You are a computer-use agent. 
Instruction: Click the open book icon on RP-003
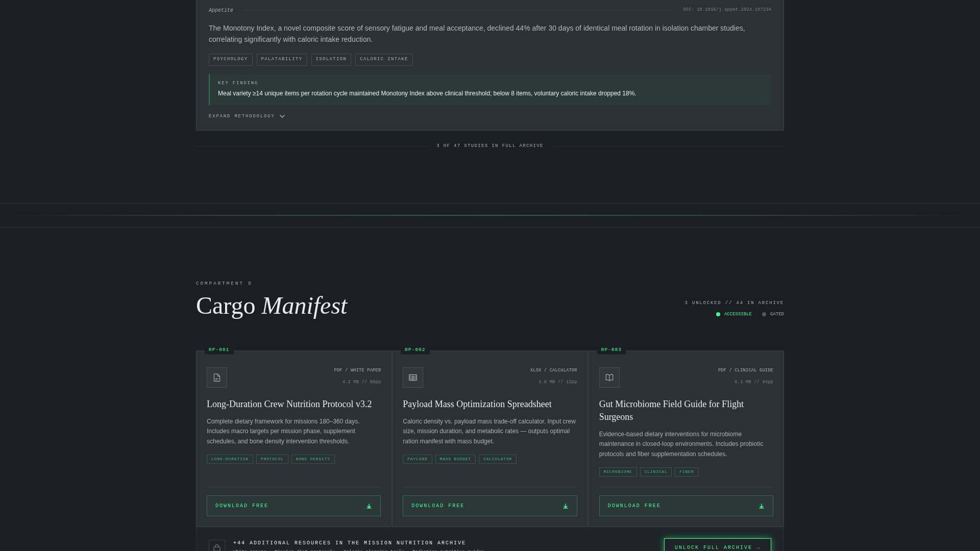[609, 378]
